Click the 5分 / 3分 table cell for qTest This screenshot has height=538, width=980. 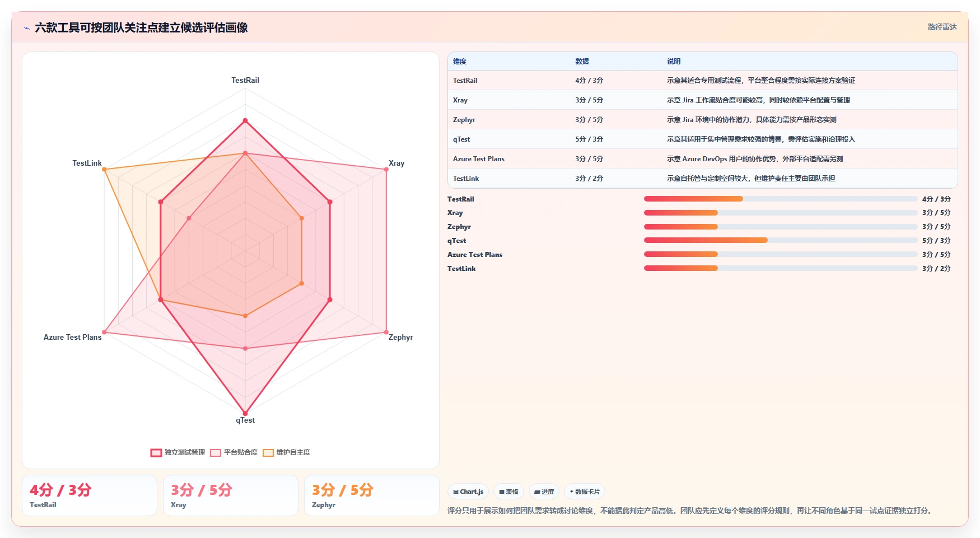[589, 139]
